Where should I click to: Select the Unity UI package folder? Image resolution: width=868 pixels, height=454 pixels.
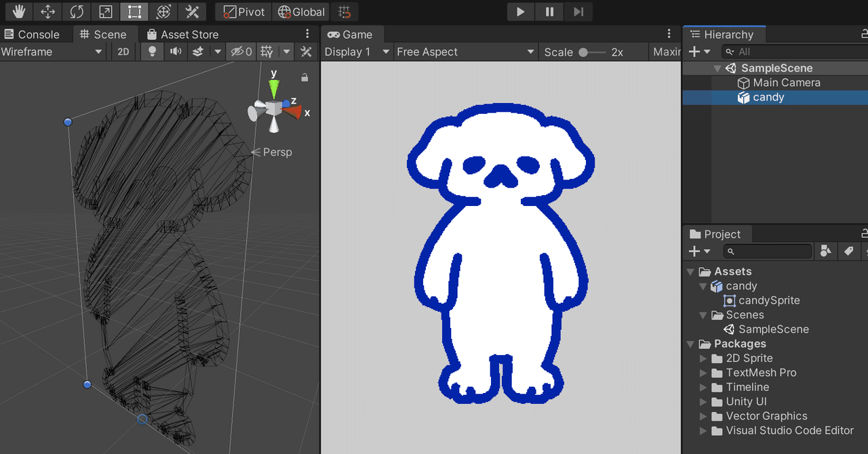pos(739,402)
